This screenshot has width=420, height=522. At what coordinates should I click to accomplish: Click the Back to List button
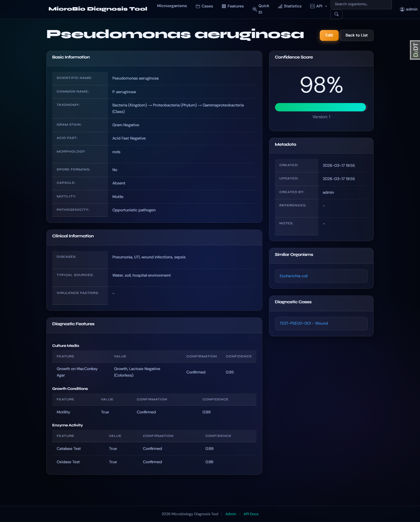coord(356,35)
